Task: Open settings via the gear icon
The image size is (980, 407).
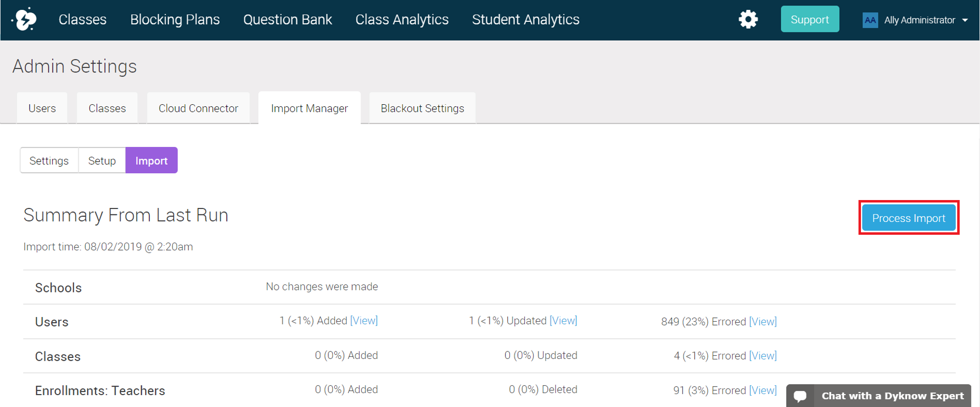Action: (748, 20)
